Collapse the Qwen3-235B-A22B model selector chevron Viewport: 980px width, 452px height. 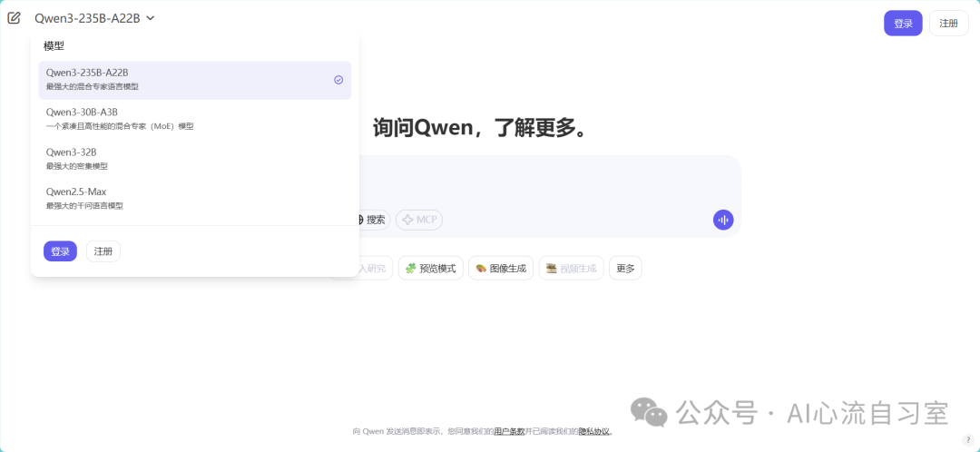(150, 18)
